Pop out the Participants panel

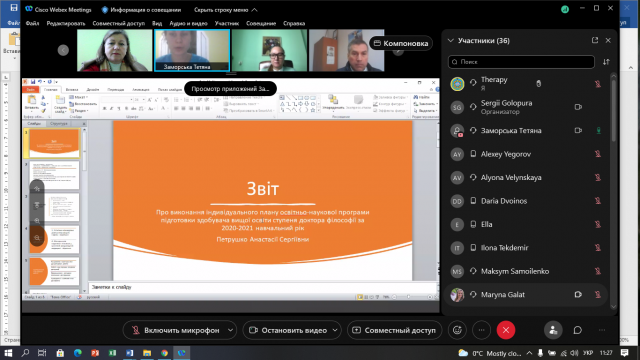click(595, 40)
